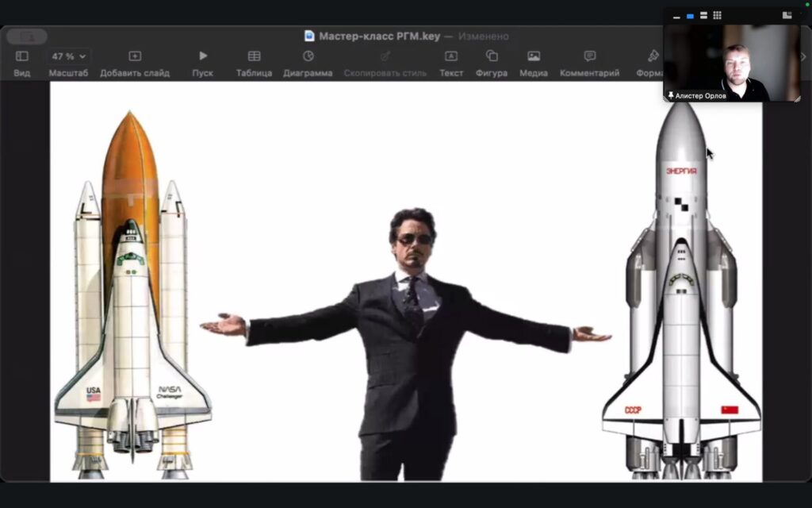Select the NASA Challenger shuttle image
Image resolution: width=812 pixels, height=508 pixels.
click(x=132, y=317)
